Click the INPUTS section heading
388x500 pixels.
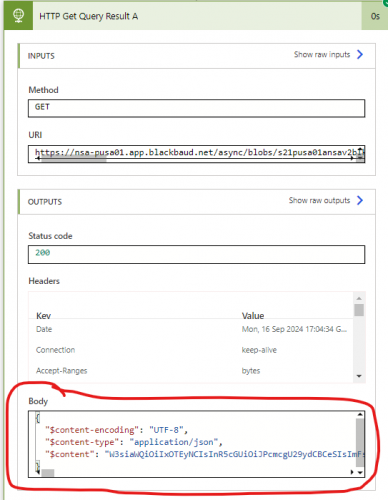pos(41,56)
